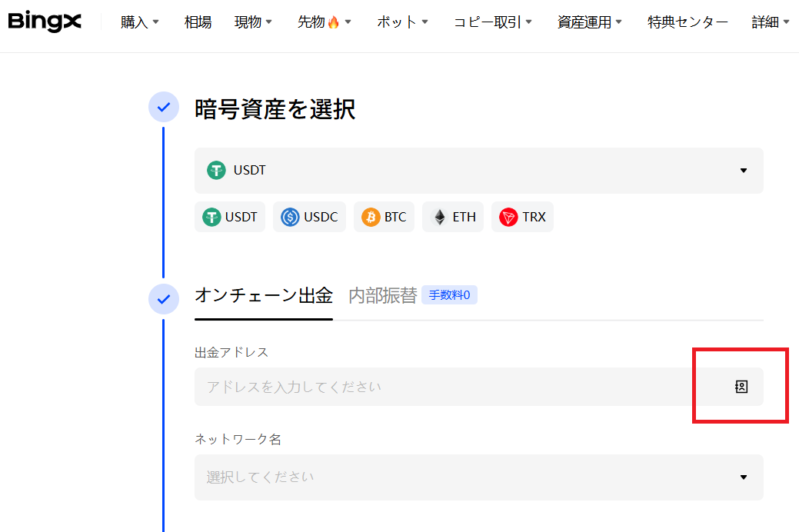This screenshot has height=532, width=799.
Task: Open the 現物 spot menu
Action: click(253, 22)
